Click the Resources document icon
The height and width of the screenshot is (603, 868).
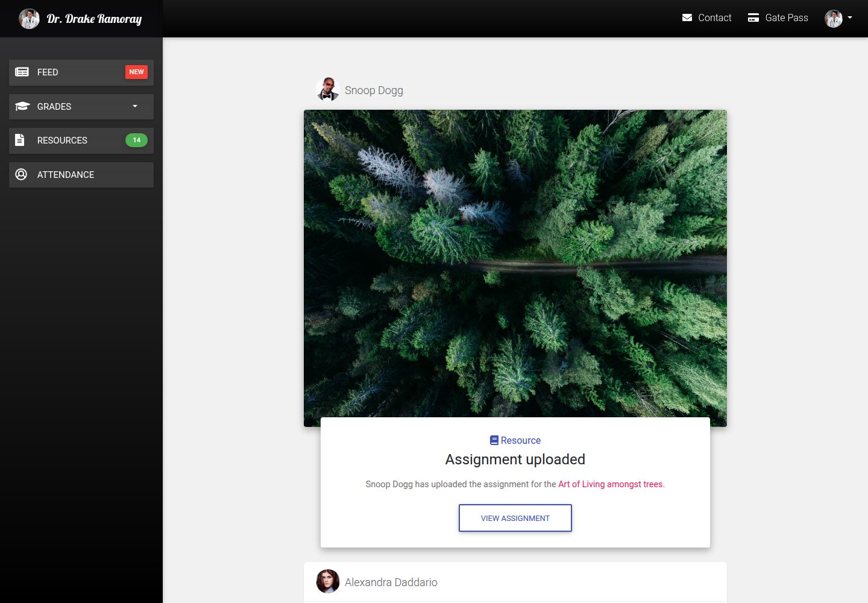tap(20, 140)
